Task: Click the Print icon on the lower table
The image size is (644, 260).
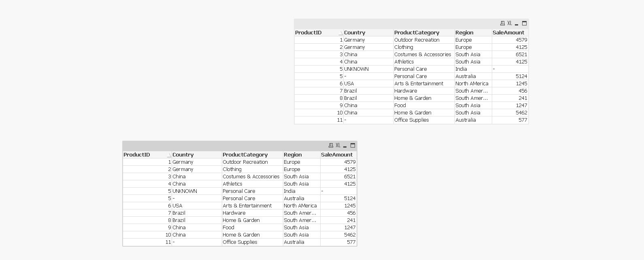Action: pyautogui.click(x=331, y=146)
